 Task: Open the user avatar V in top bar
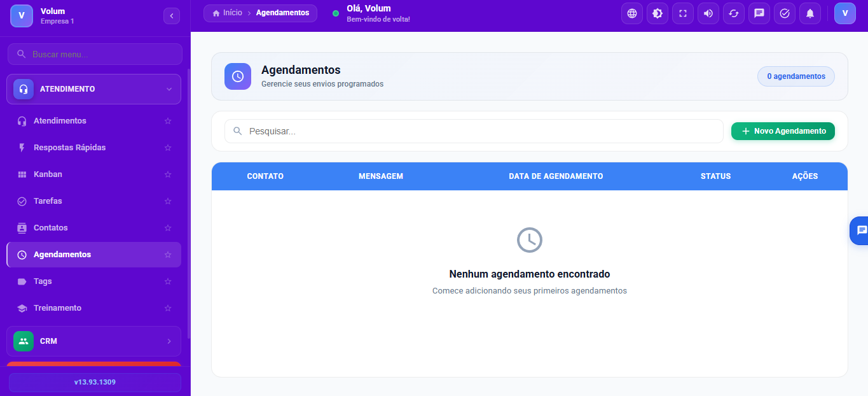pyautogui.click(x=845, y=13)
